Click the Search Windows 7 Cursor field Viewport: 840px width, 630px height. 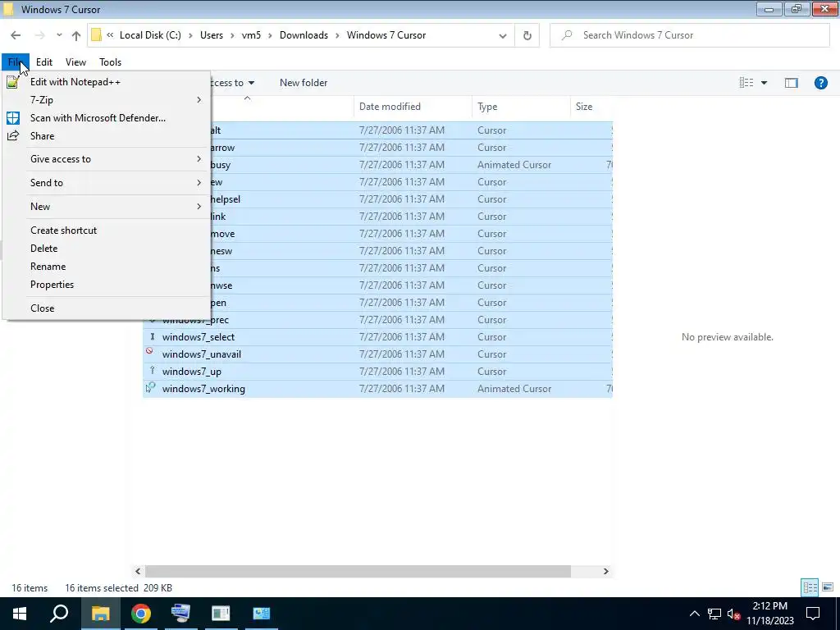tap(690, 35)
